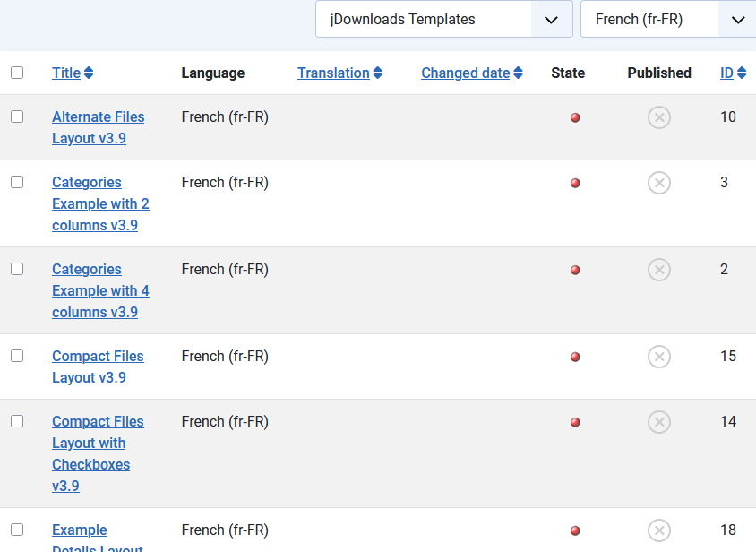Click the sort arrows beside Title header
The width and height of the screenshot is (756, 552).
[x=89, y=73]
